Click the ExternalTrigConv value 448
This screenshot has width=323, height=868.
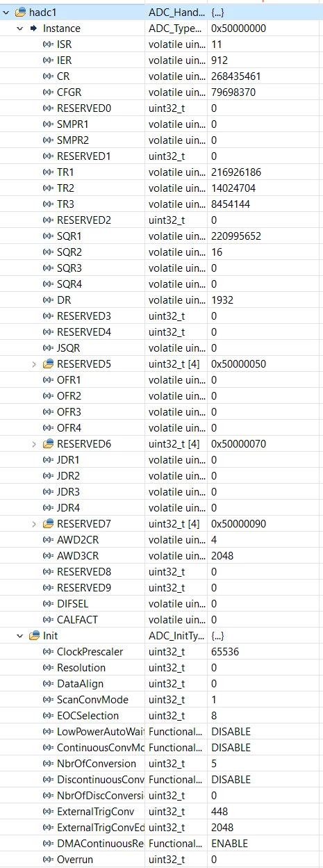pyautogui.click(x=220, y=812)
